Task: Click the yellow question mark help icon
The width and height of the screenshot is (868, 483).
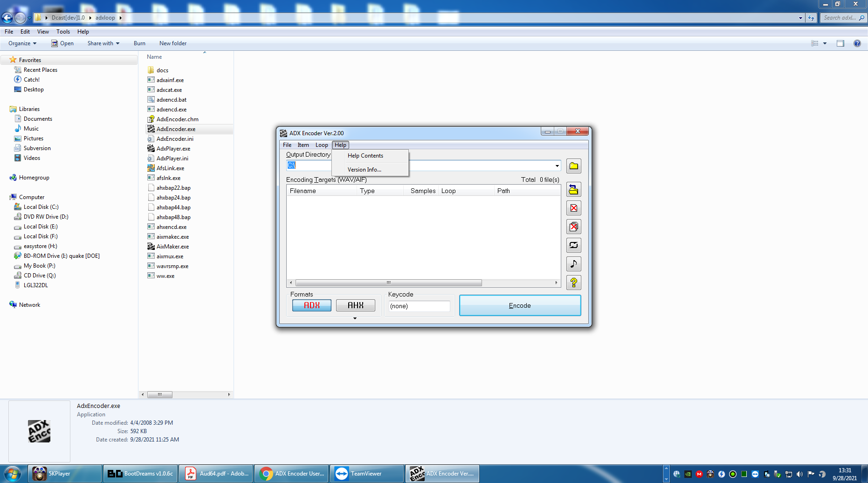Action: pos(573,283)
